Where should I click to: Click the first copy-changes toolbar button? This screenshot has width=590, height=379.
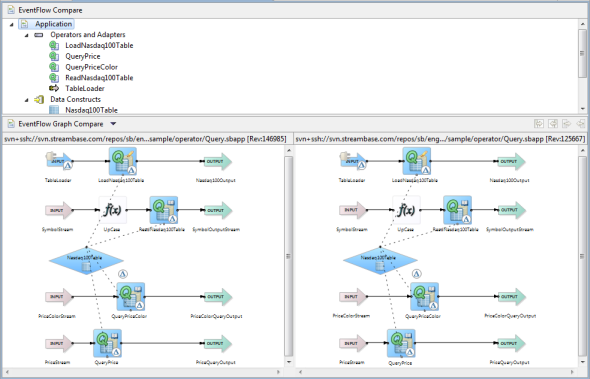coord(539,123)
